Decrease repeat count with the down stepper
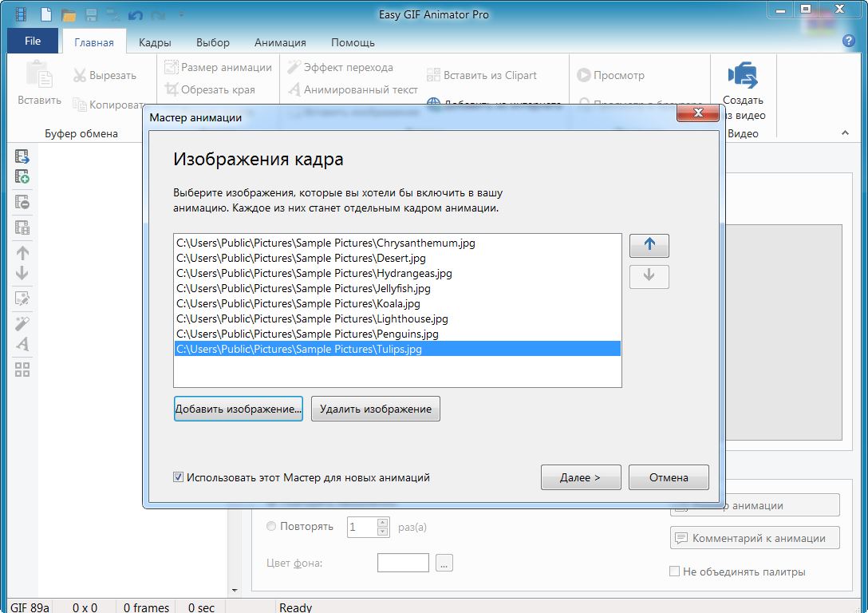This screenshot has width=868, height=613. (x=382, y=532)
